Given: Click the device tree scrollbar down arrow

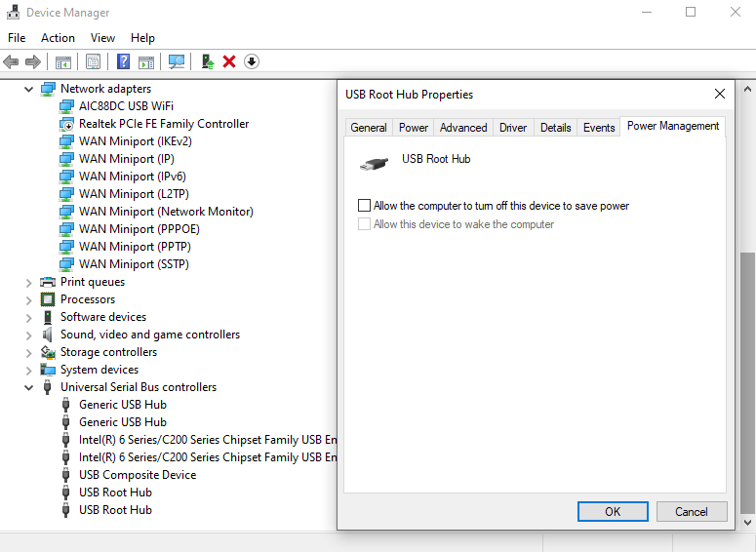Looking at the screenshot, I should point(747,523).
